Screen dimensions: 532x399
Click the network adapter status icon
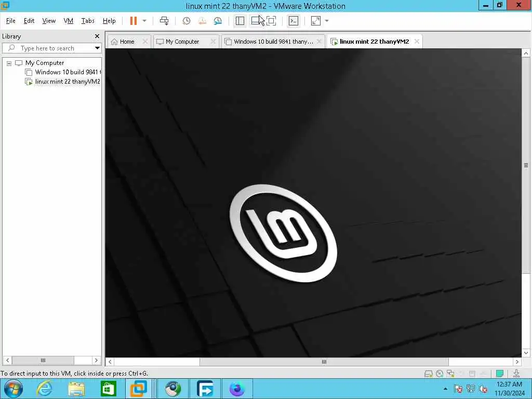click(450, 374)
